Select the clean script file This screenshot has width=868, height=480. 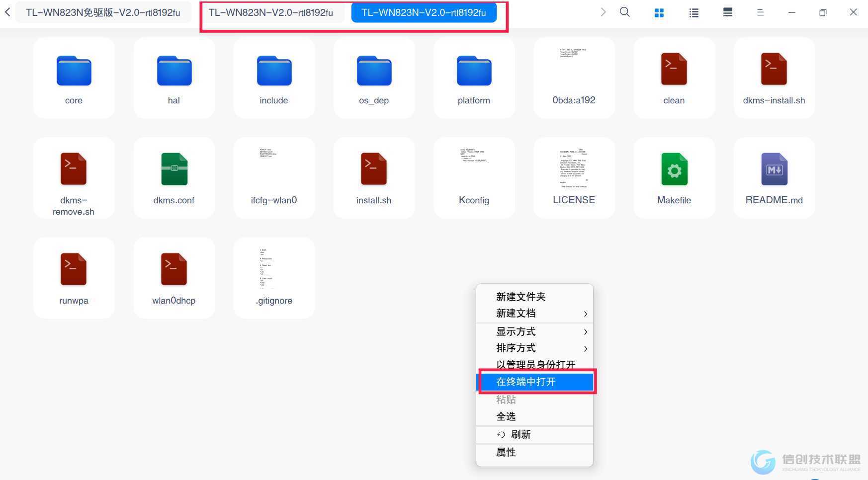(674, 78)
